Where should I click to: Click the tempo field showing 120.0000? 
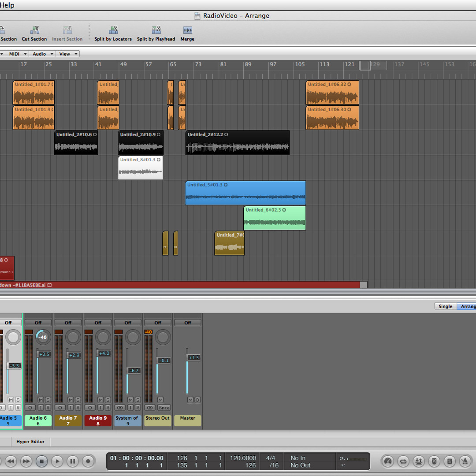pos(243,458)
